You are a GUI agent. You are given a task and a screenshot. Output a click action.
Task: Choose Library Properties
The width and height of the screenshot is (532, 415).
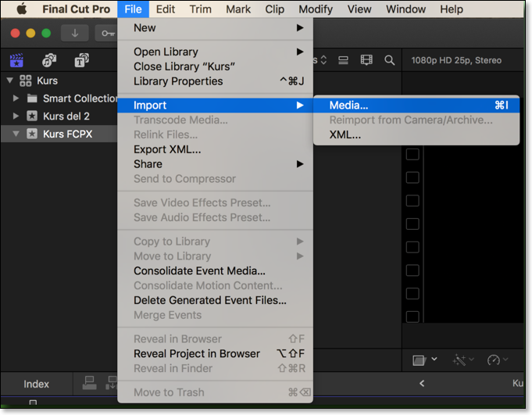[215, 81]
